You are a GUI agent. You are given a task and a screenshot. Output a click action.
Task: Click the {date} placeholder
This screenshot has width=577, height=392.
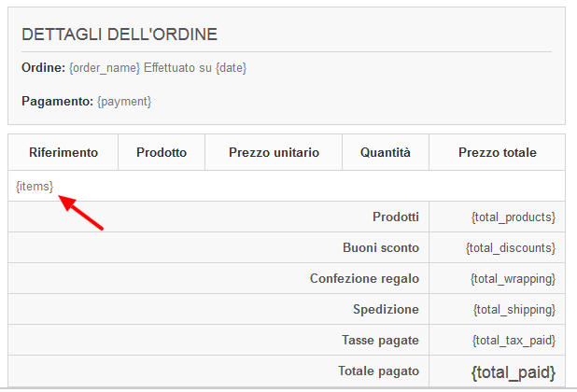click(231, 67)
